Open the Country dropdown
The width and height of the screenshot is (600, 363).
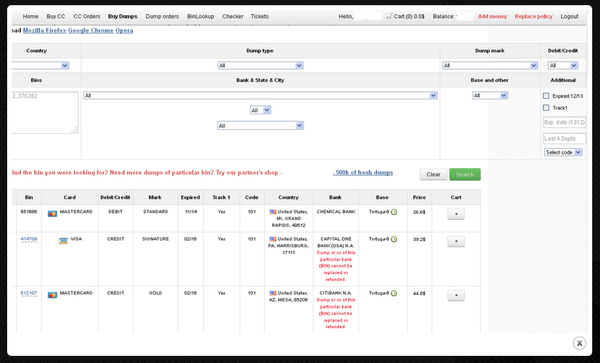[41, 65]
